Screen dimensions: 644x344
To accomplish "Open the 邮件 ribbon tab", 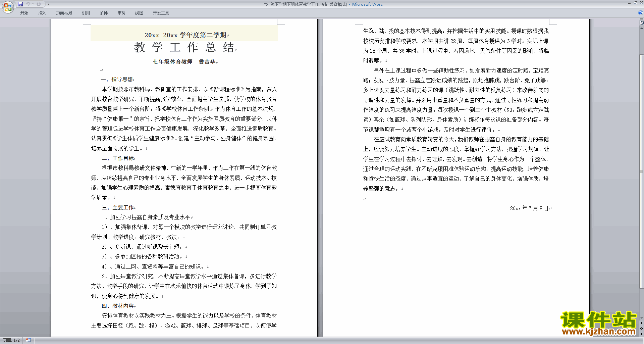I will 104,13.
